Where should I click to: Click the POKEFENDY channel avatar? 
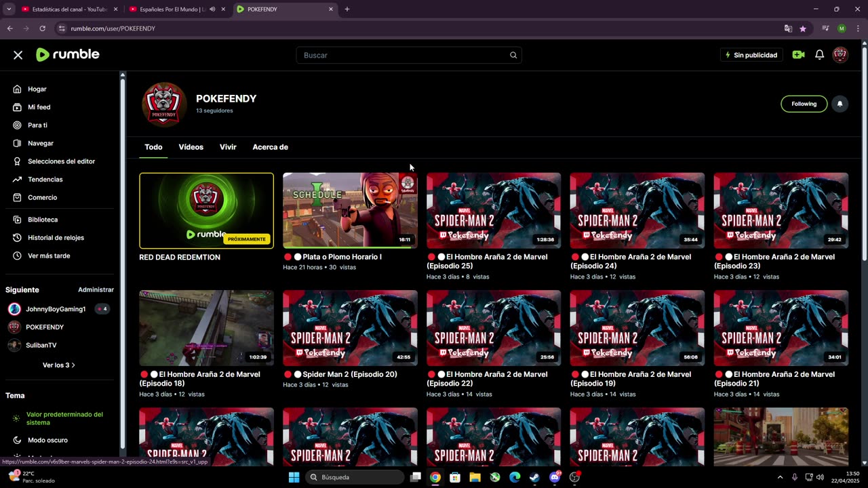pyautogui.click(x=164, y=104)
